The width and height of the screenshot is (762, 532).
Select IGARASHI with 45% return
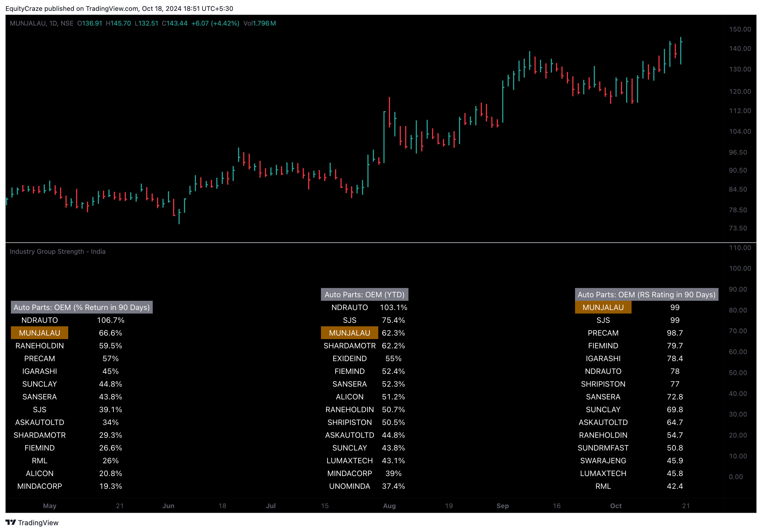[39, 371]
